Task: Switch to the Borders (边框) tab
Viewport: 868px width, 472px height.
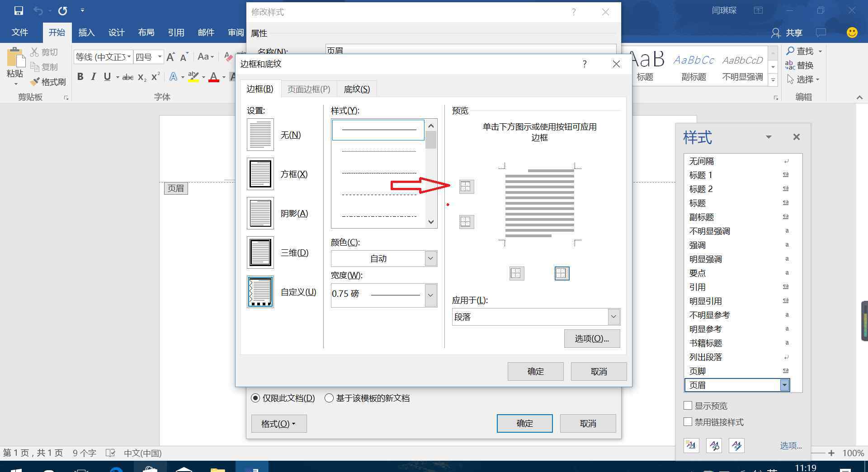Action: click(260, 89)
